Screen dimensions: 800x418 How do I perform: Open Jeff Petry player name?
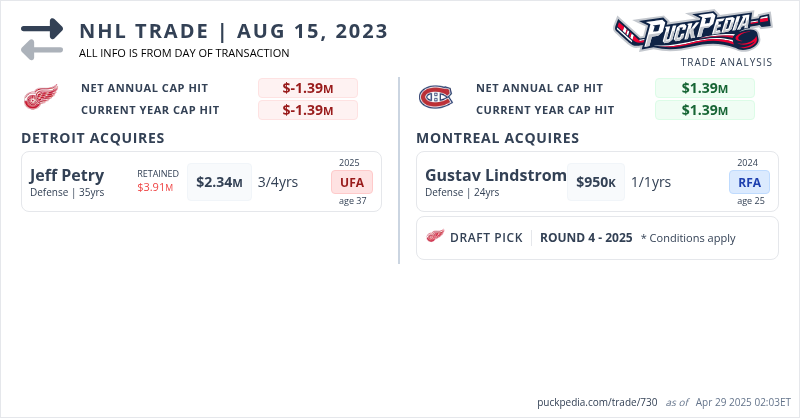67,175
